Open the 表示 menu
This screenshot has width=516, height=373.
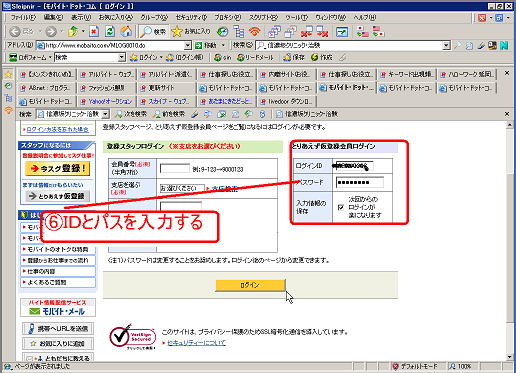click(81, 17)
